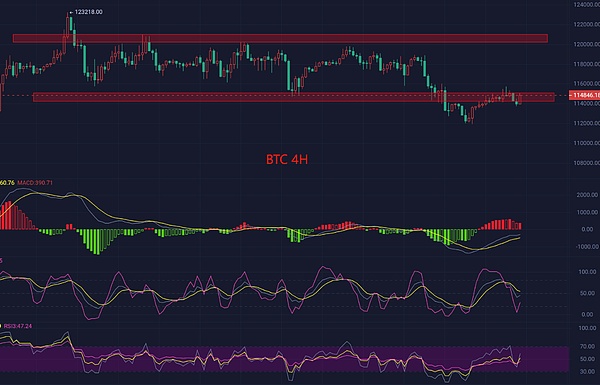Click the 124000.00 price axis label

(586, 5)
